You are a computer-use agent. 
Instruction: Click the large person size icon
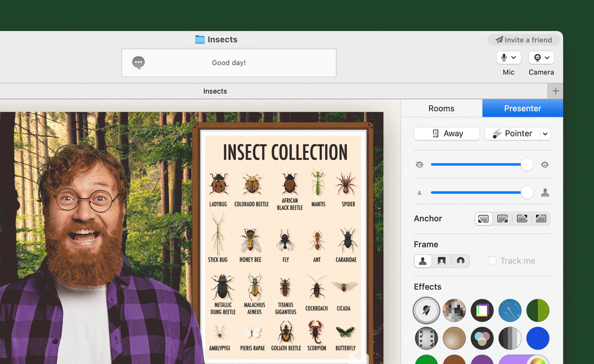tap(545, 193)
